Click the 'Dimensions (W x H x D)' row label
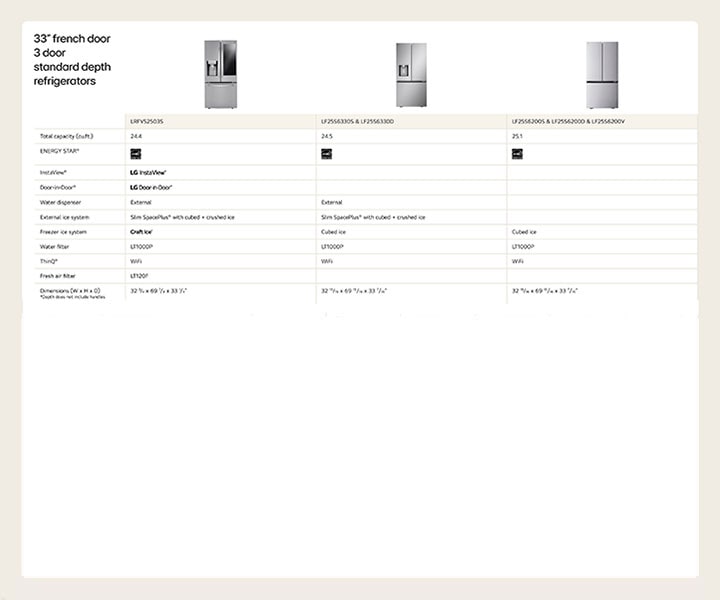 pos(70,291)
